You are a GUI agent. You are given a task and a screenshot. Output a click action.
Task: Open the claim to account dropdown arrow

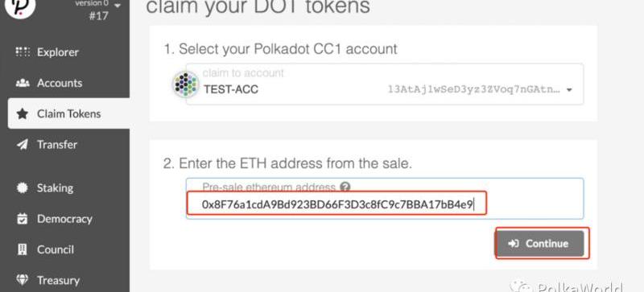[569, 90]
